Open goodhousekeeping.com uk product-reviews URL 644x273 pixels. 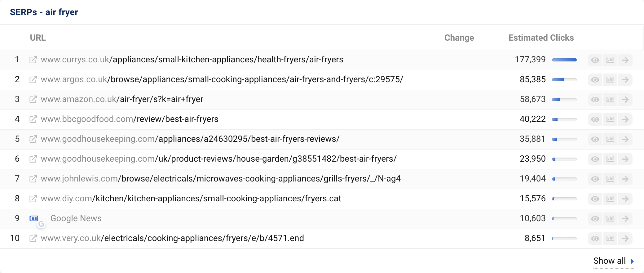tap(219, 159)
